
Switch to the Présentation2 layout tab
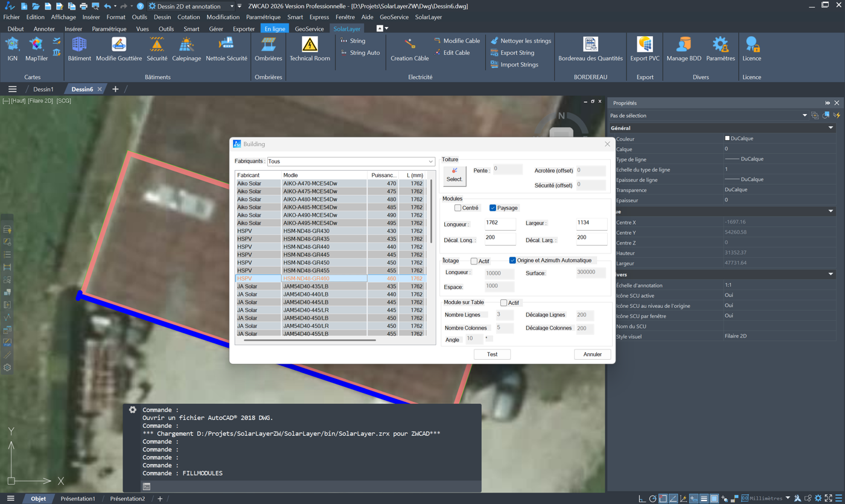(x=127, y=499)
